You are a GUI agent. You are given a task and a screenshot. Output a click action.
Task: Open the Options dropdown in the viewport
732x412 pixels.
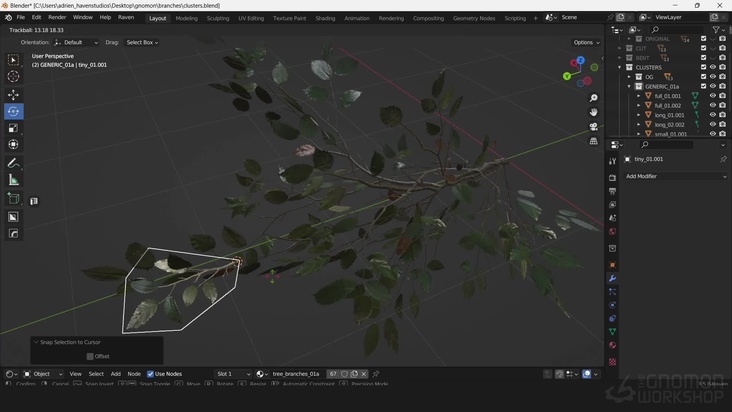586,42
